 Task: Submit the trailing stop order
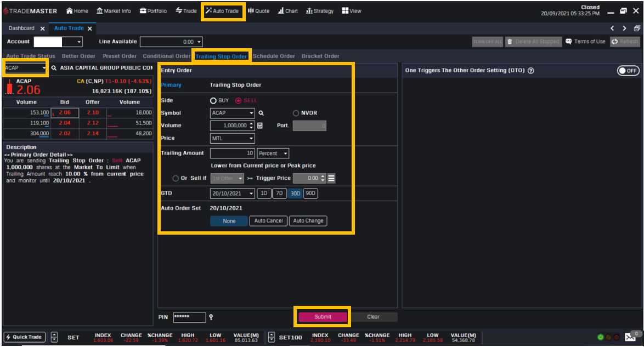pyautogui.click(x=323, y=317)
